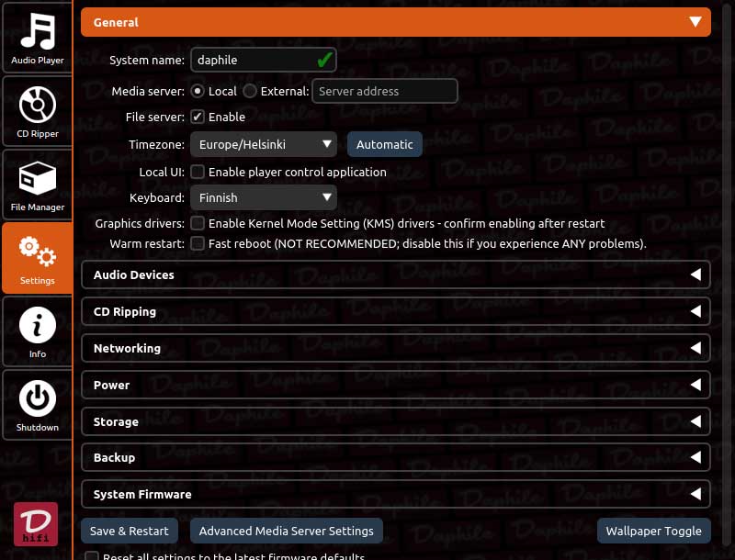This screenshot has width=735, height=560.
Task: Click the Automatic timezone button
Action: tap(385, 144)
